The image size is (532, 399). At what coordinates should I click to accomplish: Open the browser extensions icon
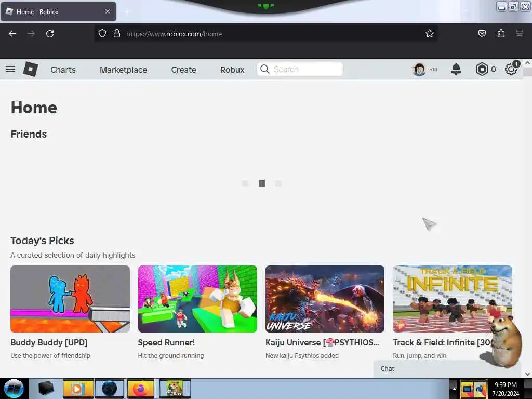tap(501, 33)
